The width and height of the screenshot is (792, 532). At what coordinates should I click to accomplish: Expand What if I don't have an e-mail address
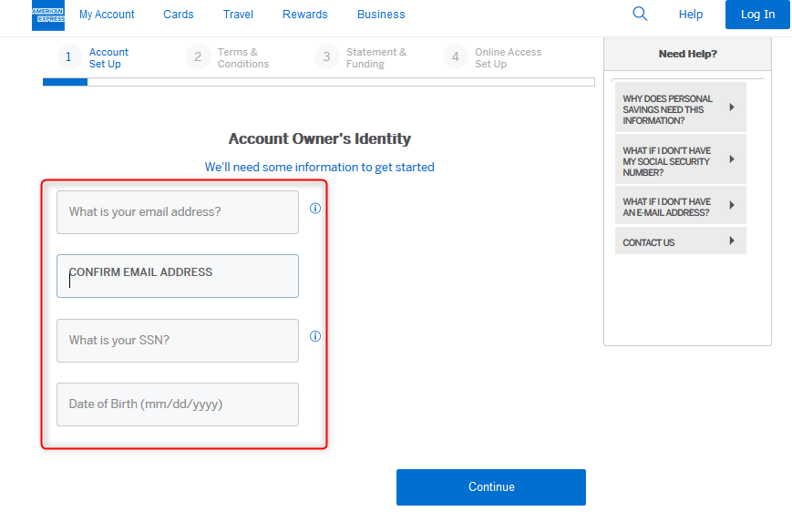tap(681, 206)
